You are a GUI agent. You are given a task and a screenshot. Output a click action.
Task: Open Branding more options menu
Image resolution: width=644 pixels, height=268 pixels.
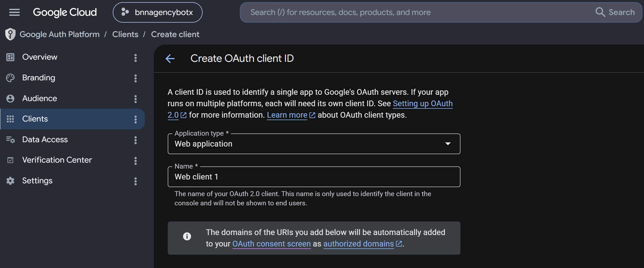[x=136, y=78]
